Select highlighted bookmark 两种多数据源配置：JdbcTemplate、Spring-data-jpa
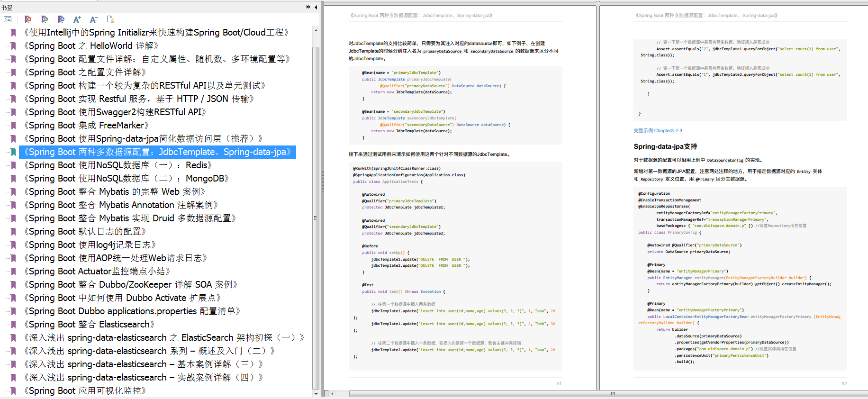This screenshot has width=868, height=399. (x=157, y=152)
